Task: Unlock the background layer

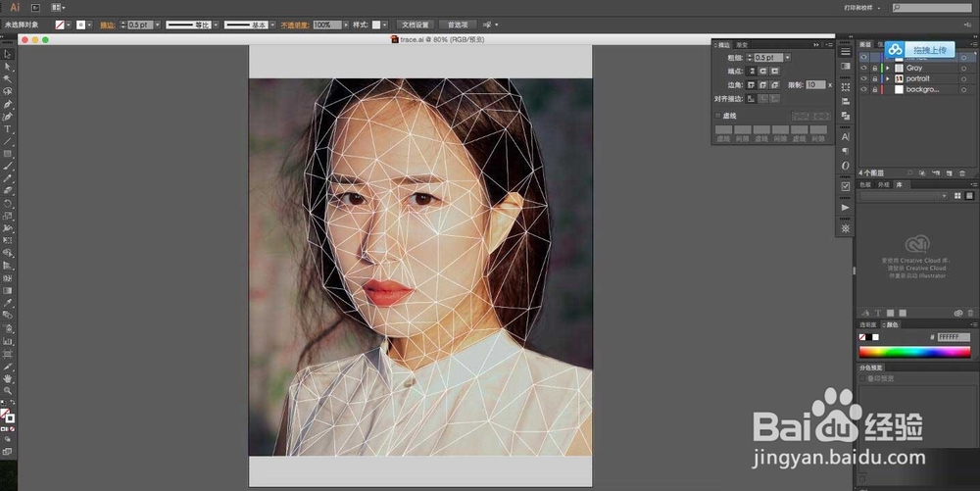Action: [x=874, y=89]
